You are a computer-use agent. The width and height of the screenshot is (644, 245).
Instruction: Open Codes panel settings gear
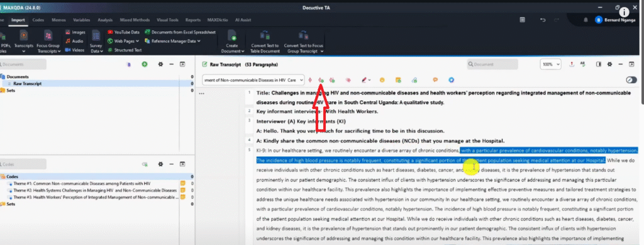(x=160, y=164)
